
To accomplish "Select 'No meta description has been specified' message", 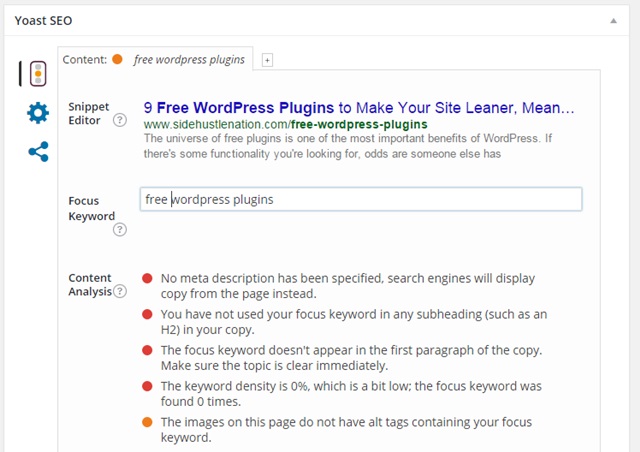I will coord(348,286).
